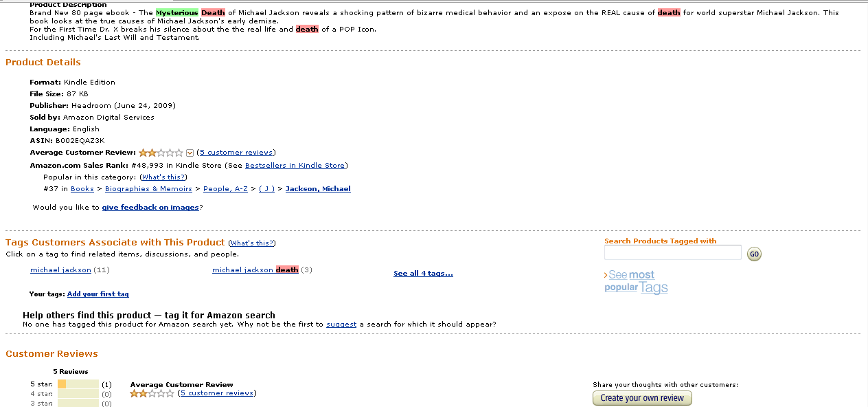Open 'What's this?' beside Popular in this category
Screen dimensions: 868x407
coord(163,177)
